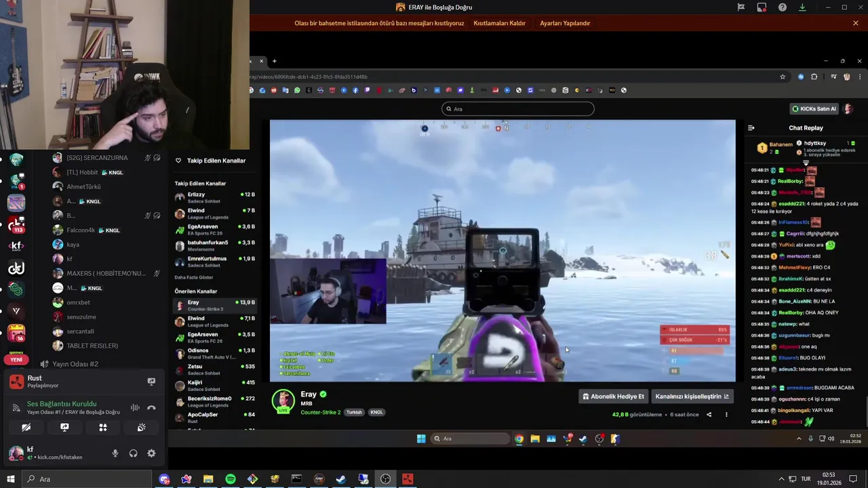Open Rust from the taskbar

[408, 479]
